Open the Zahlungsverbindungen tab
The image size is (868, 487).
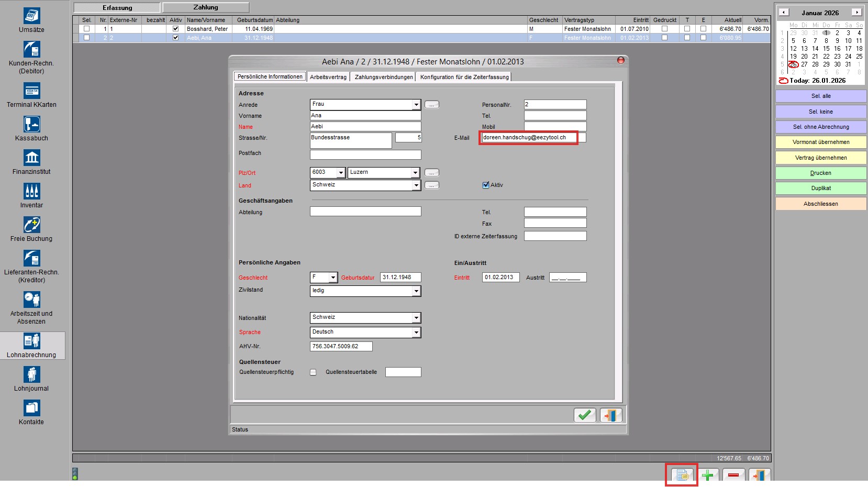click(384, 77)
